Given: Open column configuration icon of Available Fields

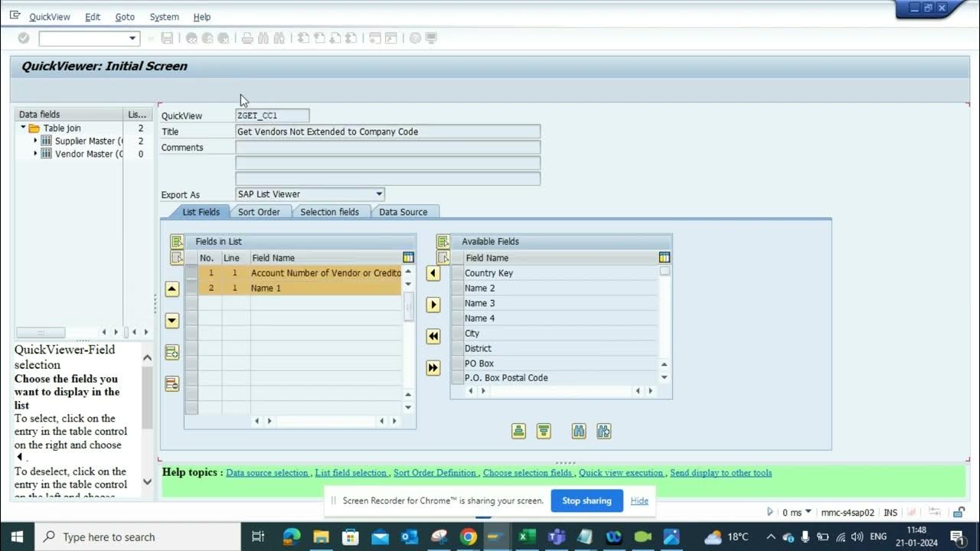Looking at the screenshot, I should tap(664, 258).
